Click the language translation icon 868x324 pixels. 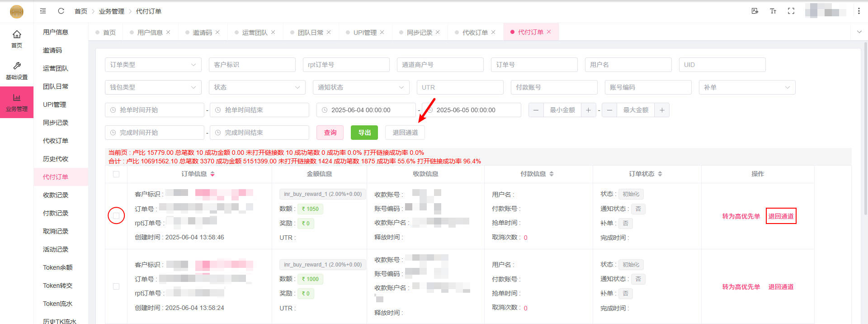755,11
